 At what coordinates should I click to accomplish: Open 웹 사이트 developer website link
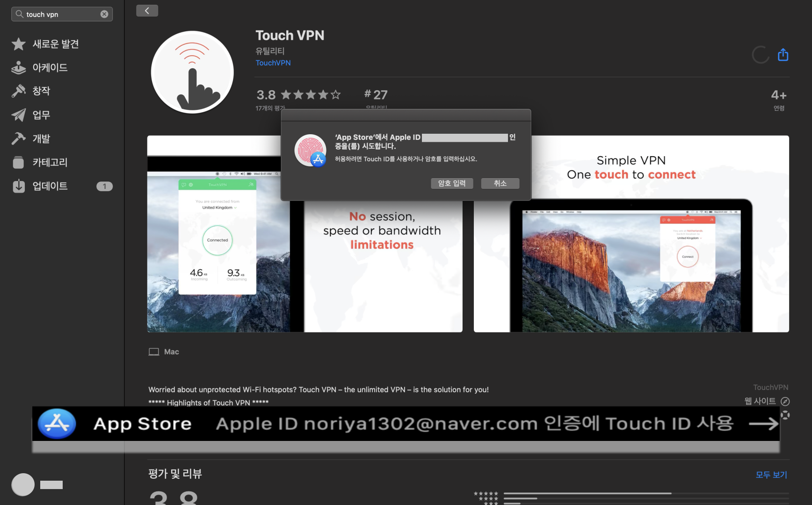760,401
